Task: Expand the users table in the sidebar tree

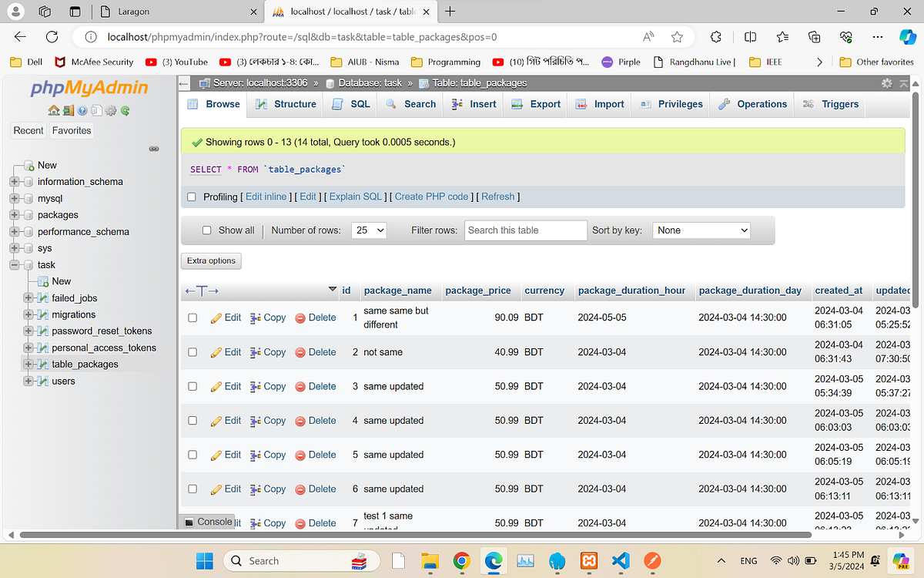Action: click(28, 381)
